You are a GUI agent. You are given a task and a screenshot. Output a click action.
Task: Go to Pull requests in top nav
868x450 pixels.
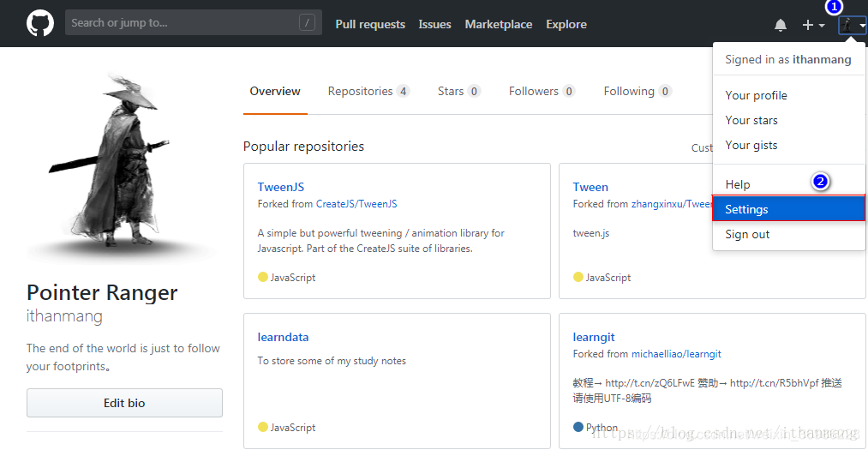370,24
